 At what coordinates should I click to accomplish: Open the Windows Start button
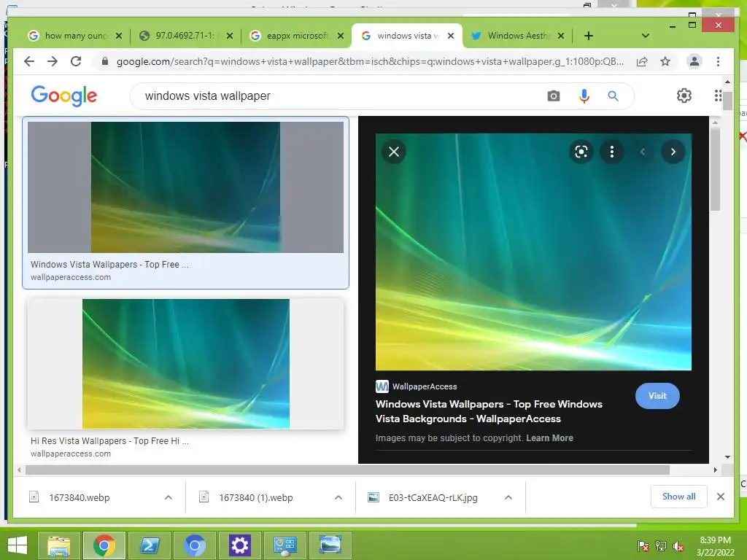(18, 545)
